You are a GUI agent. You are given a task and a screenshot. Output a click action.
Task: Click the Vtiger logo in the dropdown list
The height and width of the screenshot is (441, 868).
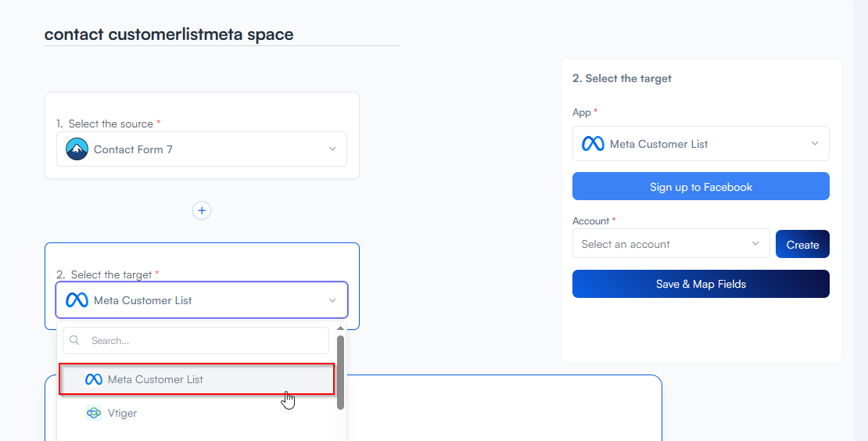click(x=94, y=413)
